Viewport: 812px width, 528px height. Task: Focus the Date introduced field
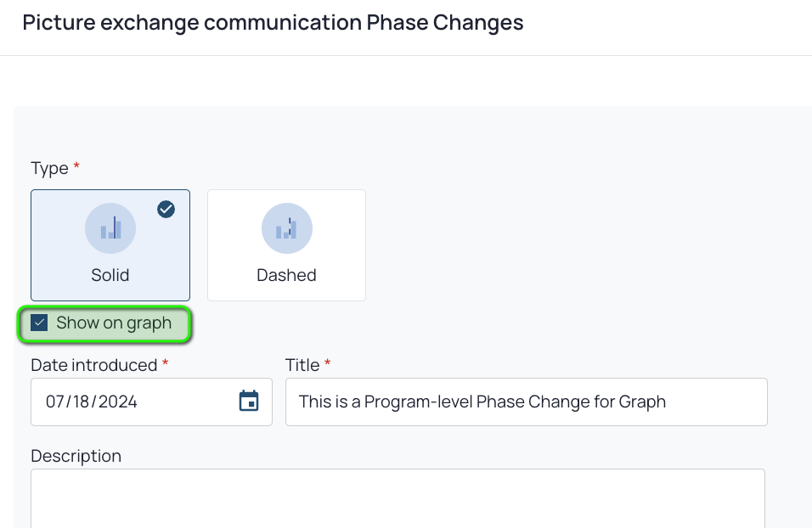pyautogui.click(x=151, y=402)
